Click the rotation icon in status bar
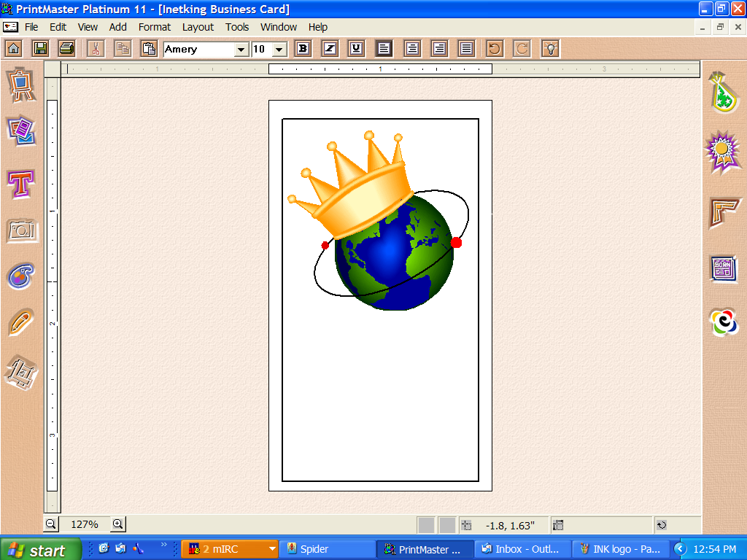This screenshot has width=747, height=560. (x=661, y=526)
